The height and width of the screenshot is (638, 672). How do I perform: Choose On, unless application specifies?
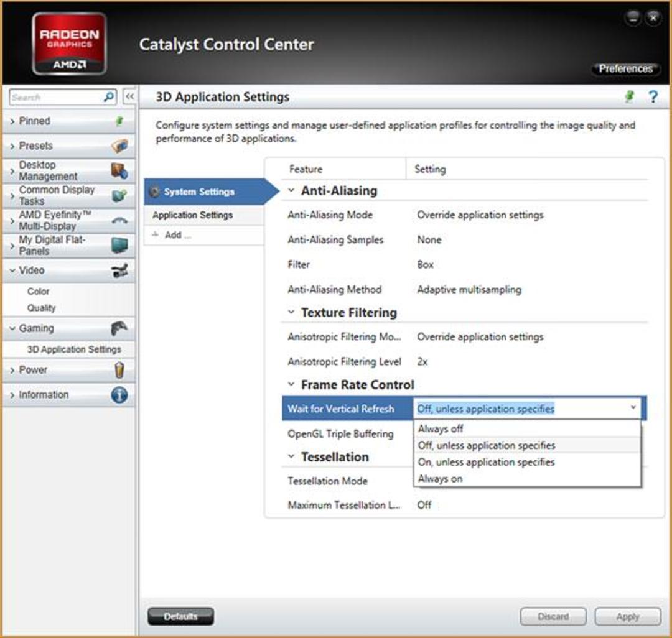[527, 462]
